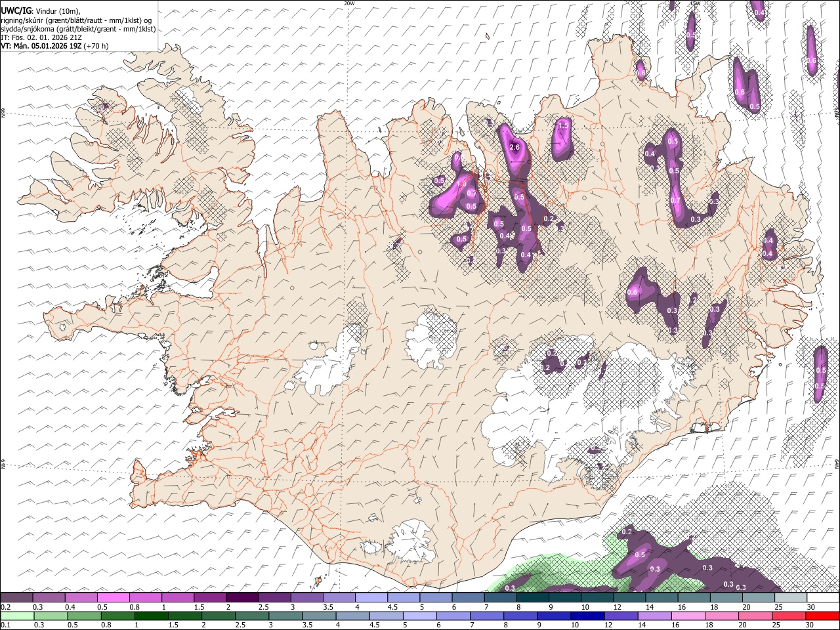The height and width of the screenshot is (630, 840).
Task: Click the UWC/IG title text
Action: (16, 11)
